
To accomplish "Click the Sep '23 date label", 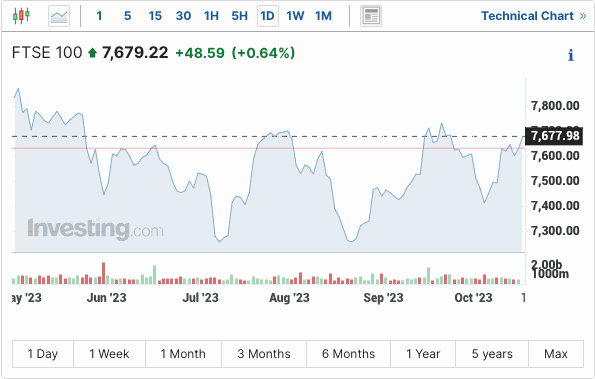I will (x=383, y=298).
